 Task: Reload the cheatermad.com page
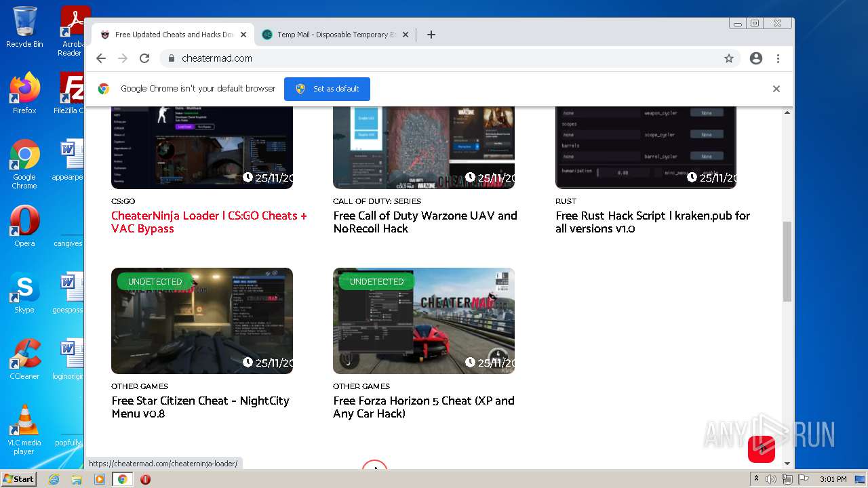pyautogui.click(x=144, y=58)
